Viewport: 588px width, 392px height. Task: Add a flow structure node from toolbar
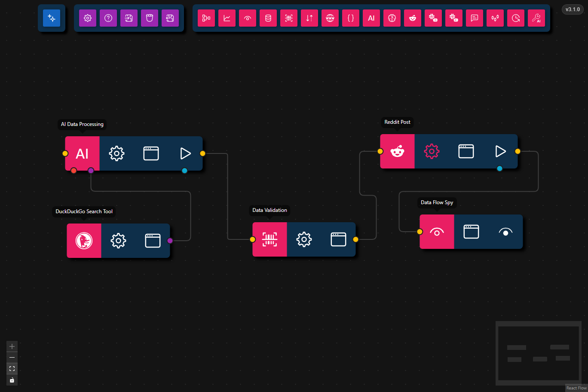click(x=206, y=18)
